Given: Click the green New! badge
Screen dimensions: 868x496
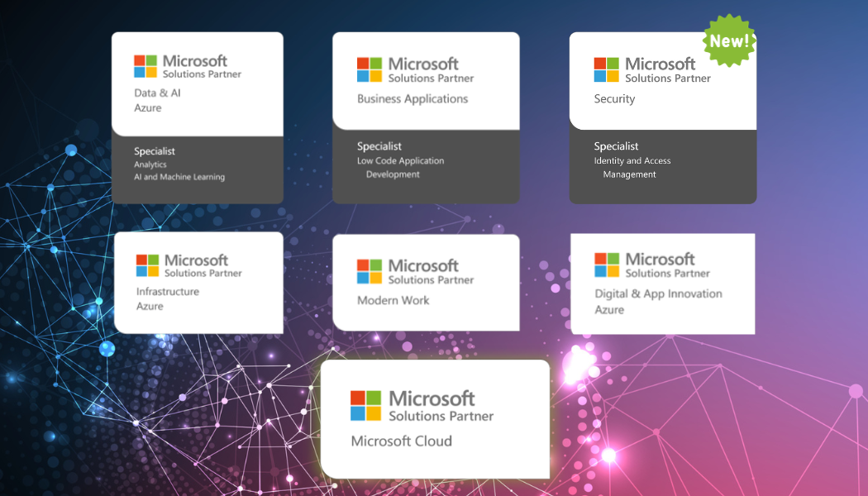Looking at the screenshot, I should pos(729,41).
